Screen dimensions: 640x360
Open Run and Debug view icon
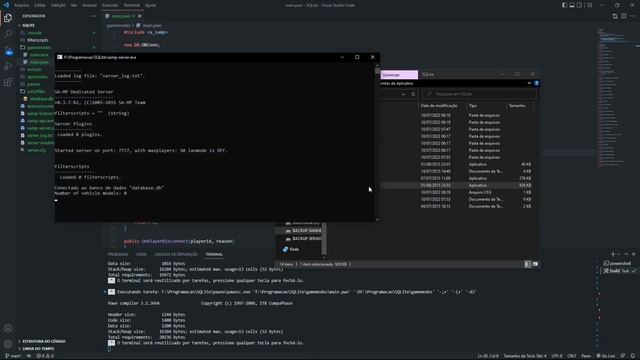tap(8, 66)
